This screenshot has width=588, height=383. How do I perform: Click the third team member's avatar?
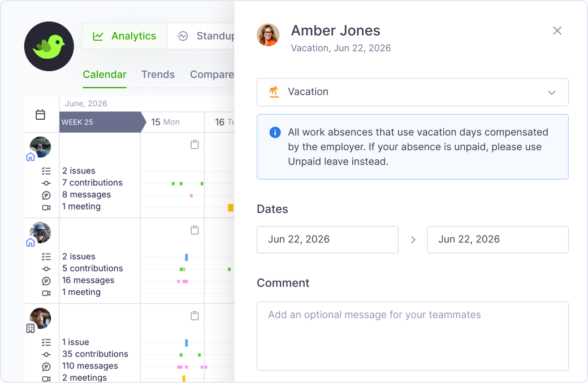coord(40,318)
